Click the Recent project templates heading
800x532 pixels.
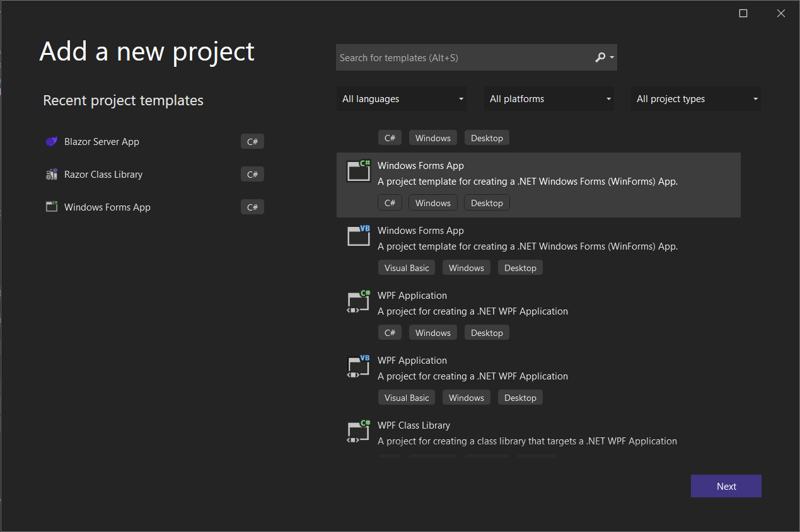click(x=123, y=100)
